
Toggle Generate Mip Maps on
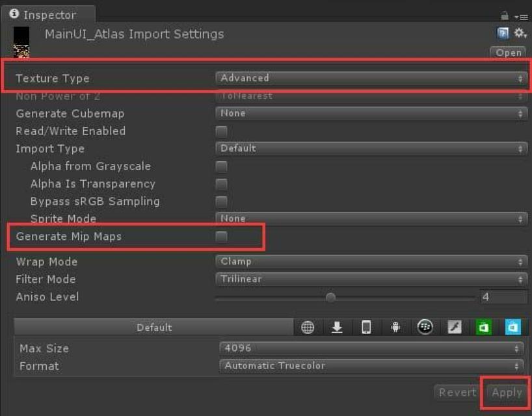click(221, 236)
